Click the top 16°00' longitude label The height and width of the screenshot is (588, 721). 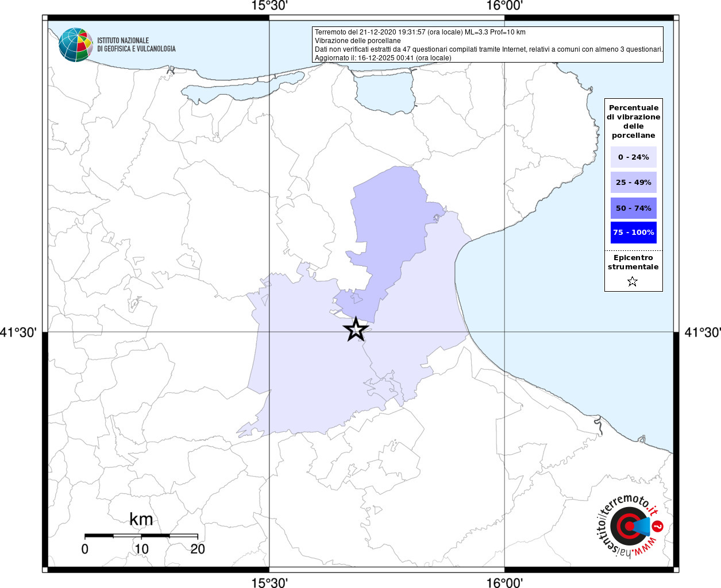point(504,6)
